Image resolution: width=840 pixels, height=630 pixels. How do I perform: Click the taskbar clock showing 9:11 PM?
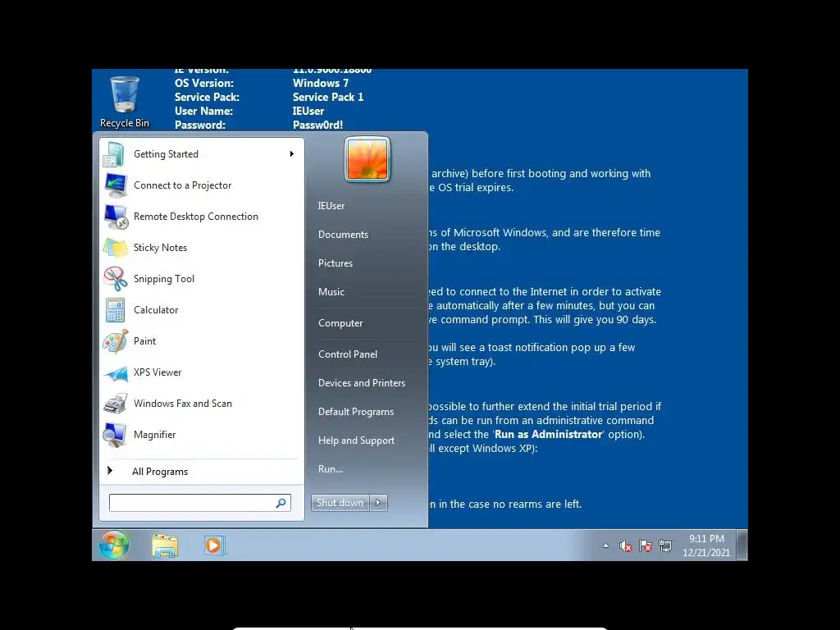706,546
